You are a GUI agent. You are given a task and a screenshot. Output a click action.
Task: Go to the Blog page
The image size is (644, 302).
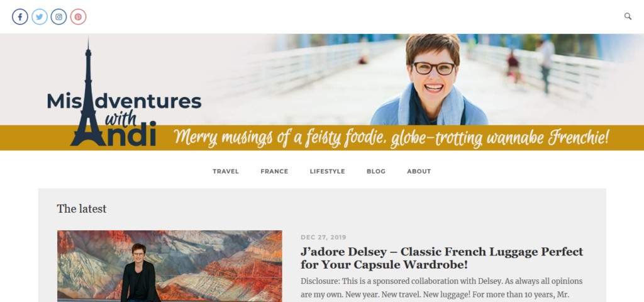376,171
